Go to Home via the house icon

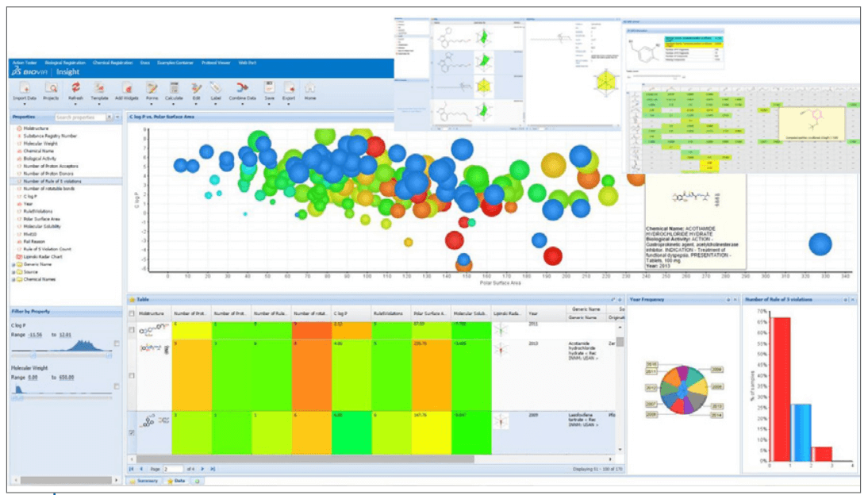(309, 88)
